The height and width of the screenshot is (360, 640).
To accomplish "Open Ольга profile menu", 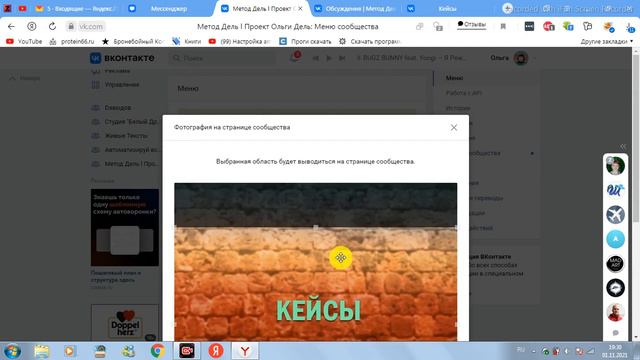I will pyautogui.click(x=513, y=58).
